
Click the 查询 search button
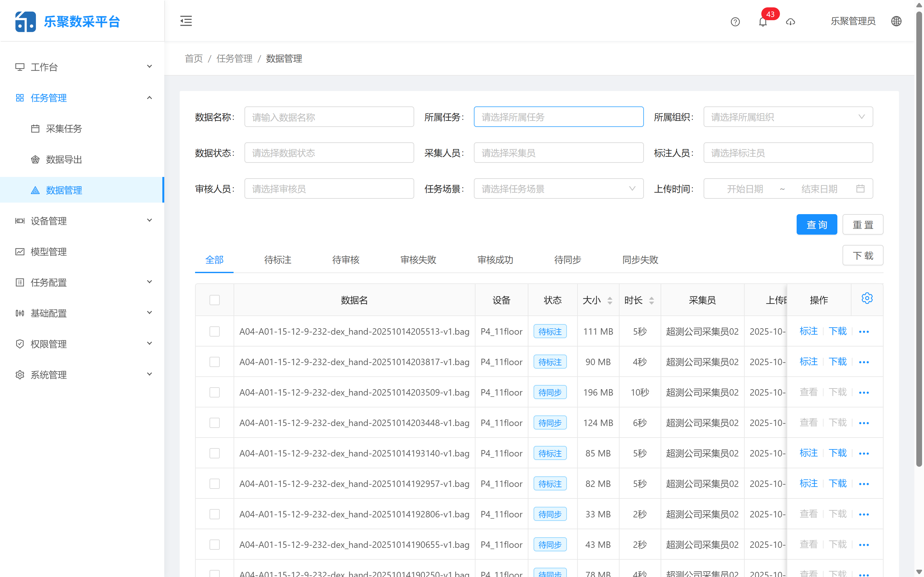point(817,224)
